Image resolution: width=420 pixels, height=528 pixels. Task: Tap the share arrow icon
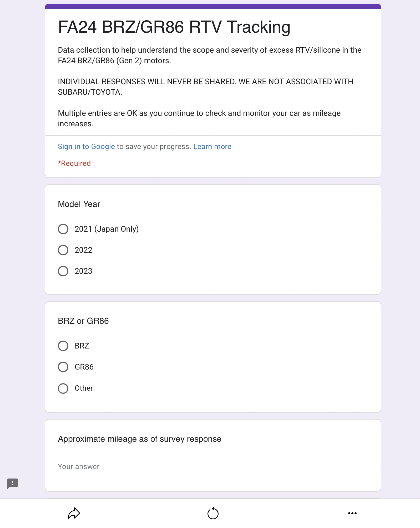click(74, 513)
